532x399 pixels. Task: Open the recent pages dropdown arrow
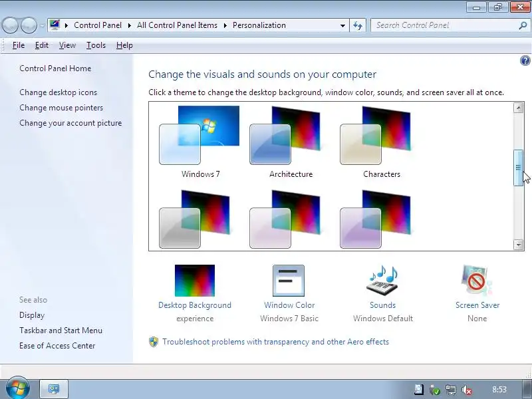pyautogui.click(x=42, y=25)
